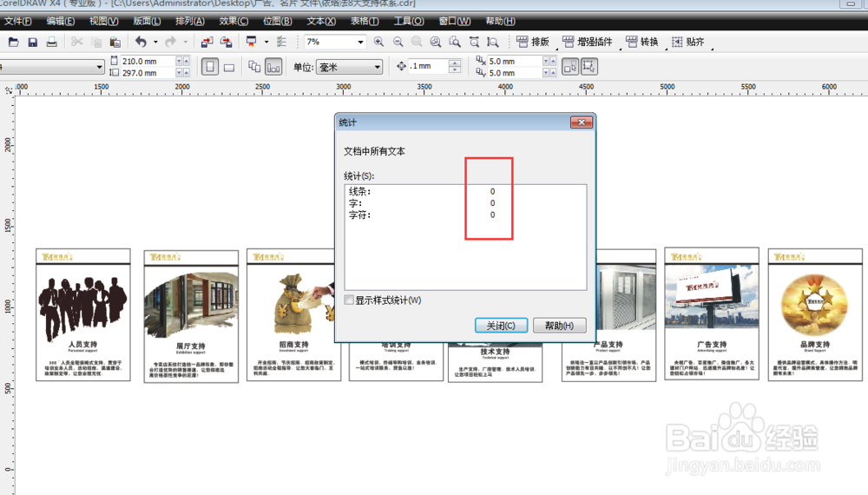
Task: Open the 位图(B) menu
Action: click(278, 21)
